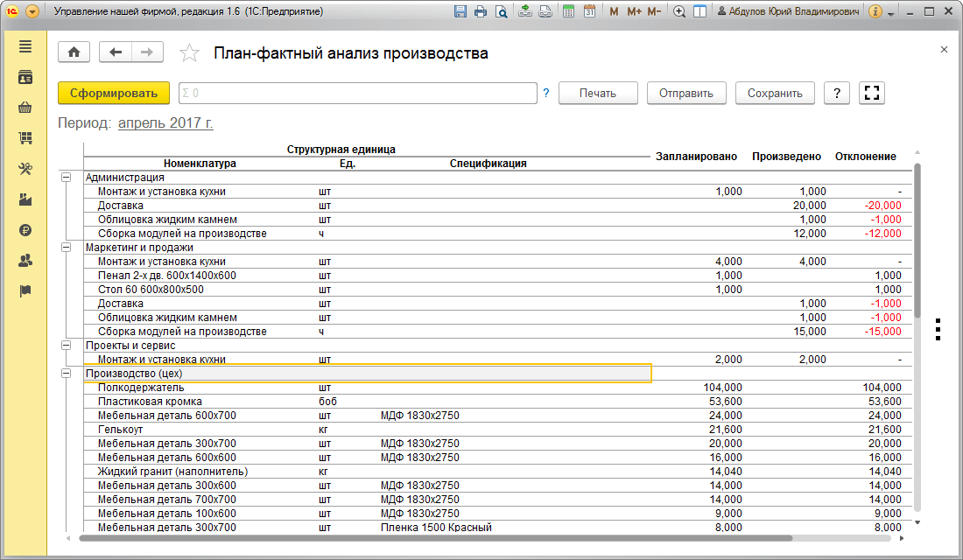
Task: Click the Сохранить button
Action: click(x=775, y=94)
